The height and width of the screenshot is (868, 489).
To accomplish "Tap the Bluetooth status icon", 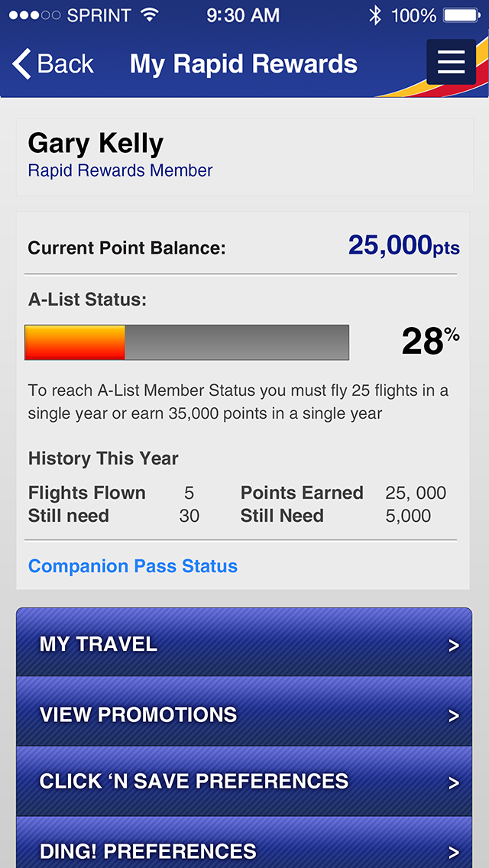I will [x=375, y=15].
